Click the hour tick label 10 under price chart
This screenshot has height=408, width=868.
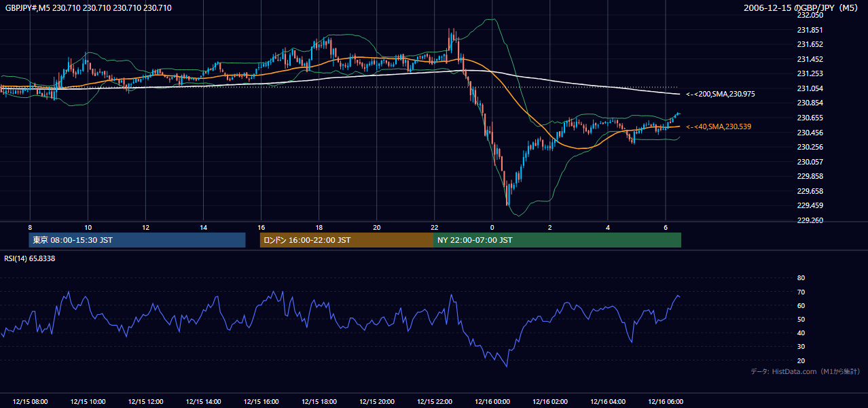point(88,227)
